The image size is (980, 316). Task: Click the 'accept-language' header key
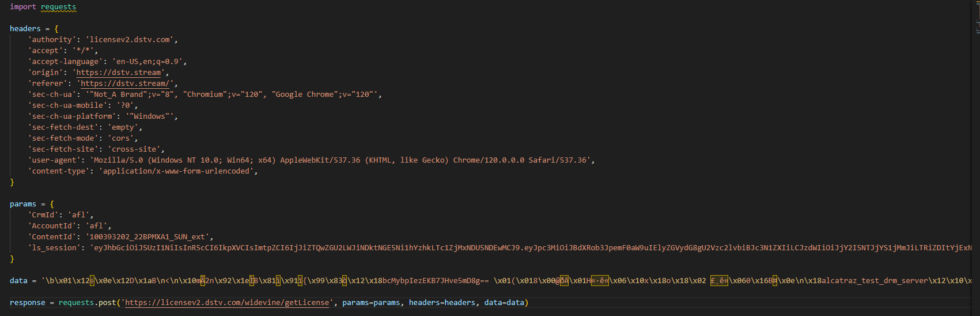point(65,62)
